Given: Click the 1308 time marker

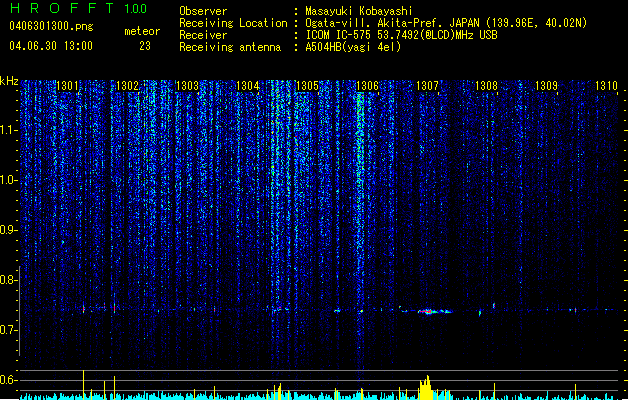Looking at the screenshot, I should [x=486, y=86].
